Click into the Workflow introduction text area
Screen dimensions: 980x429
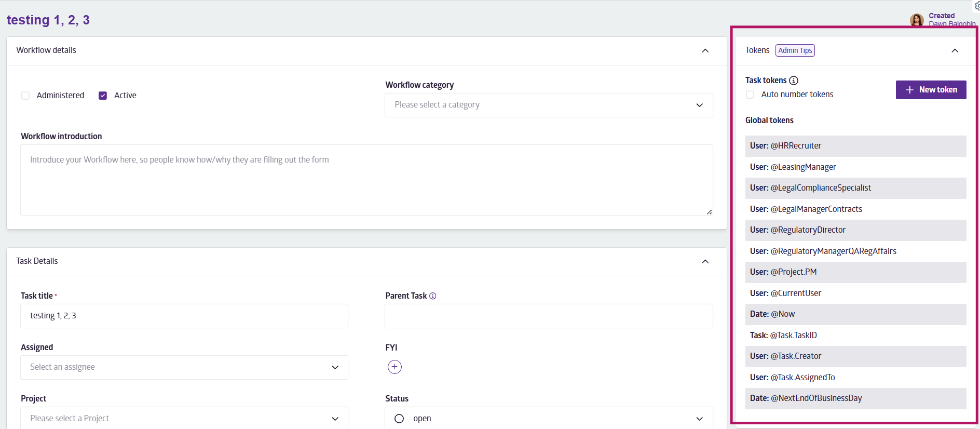pyautogui.click(x=366, y=180)
